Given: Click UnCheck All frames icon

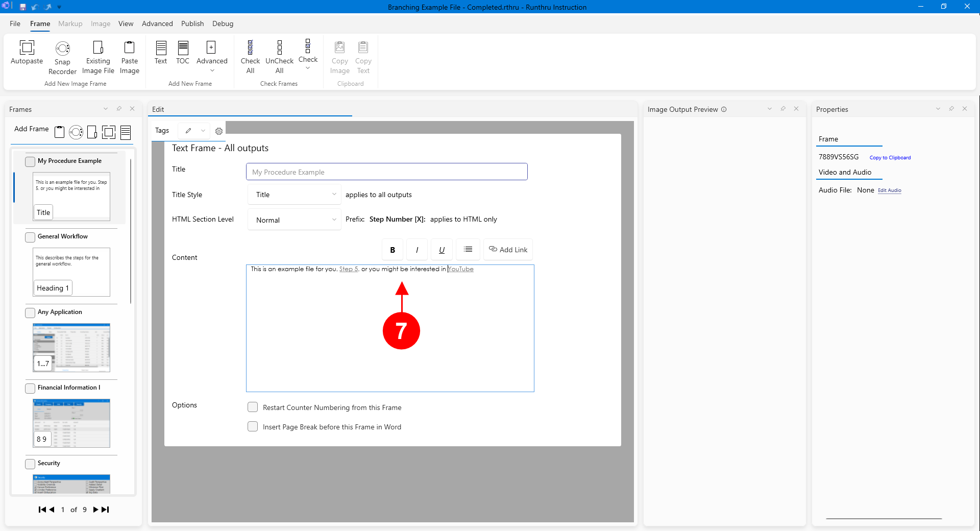Looking at the screenshot, I should pyautogui.click(x=279, y=48).
